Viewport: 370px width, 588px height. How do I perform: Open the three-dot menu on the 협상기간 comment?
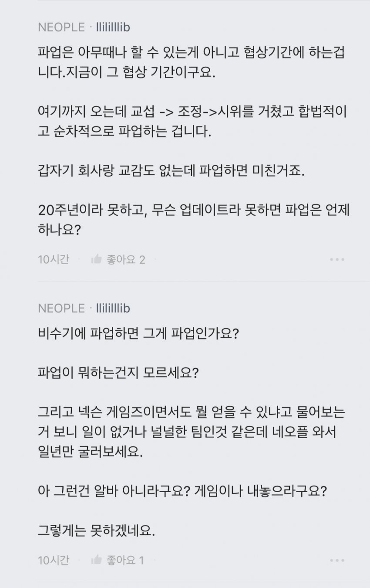point(337,260)
